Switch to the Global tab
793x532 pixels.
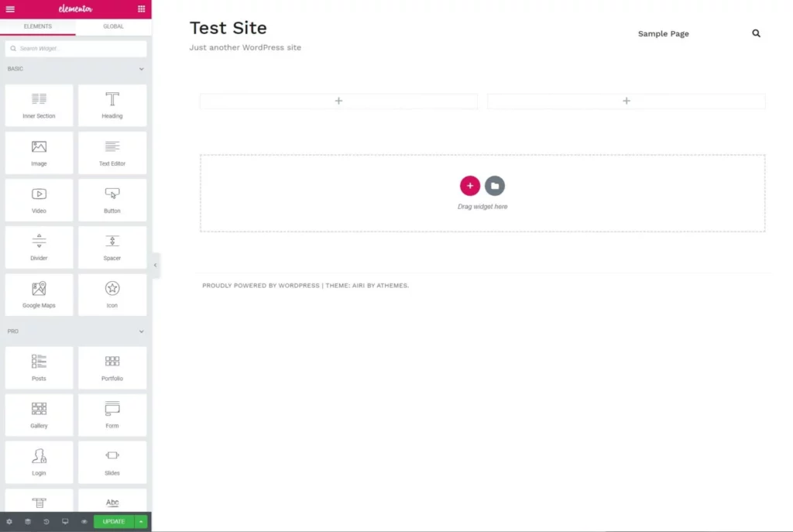pyautogui.click(x=113, y=26)
